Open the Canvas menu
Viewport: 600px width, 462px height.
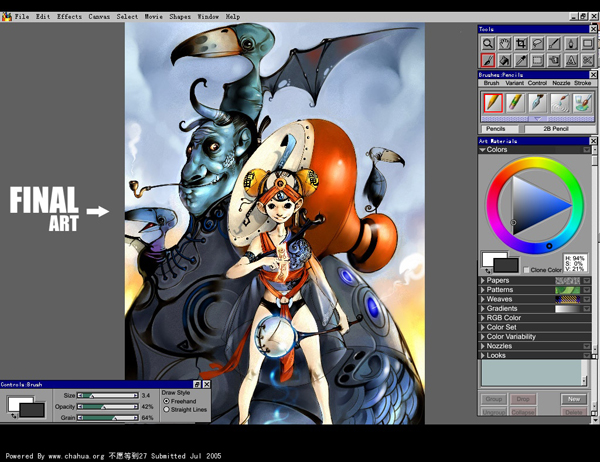pos(99,16)
